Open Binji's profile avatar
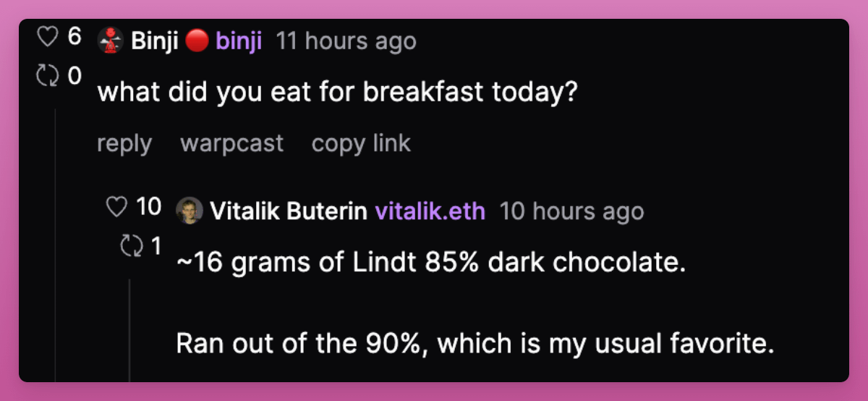This screenshot has width=868, height=401. click(111, 41)
